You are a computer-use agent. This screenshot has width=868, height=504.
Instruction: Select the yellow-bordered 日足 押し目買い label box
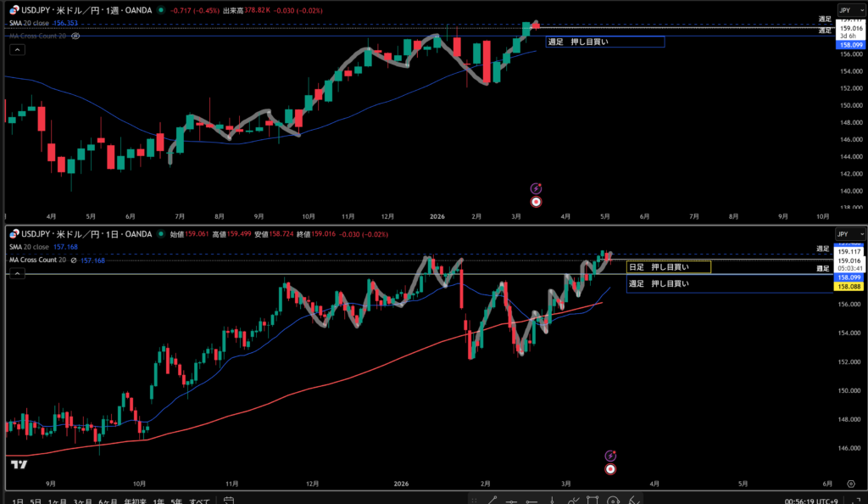(668, 267)
